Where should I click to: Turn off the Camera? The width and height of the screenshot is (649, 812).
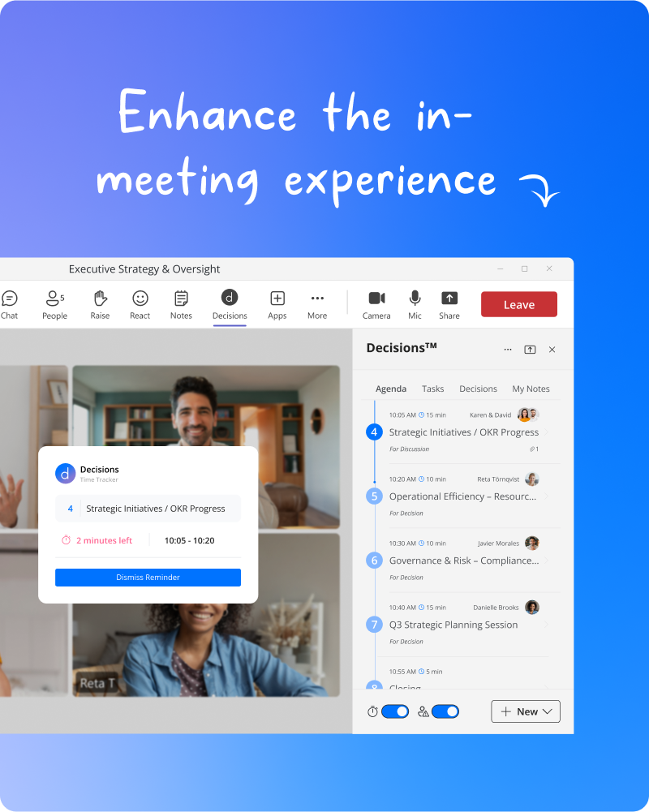376,304
